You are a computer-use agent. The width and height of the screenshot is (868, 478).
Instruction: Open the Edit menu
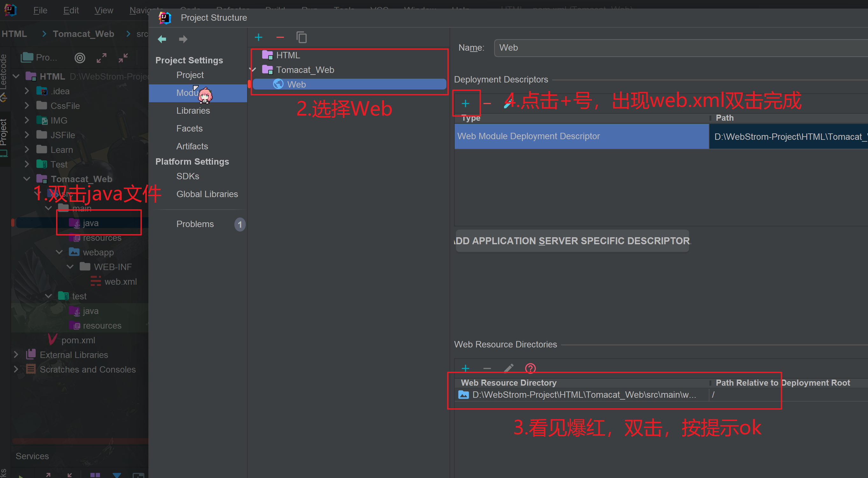click(71, 11)
